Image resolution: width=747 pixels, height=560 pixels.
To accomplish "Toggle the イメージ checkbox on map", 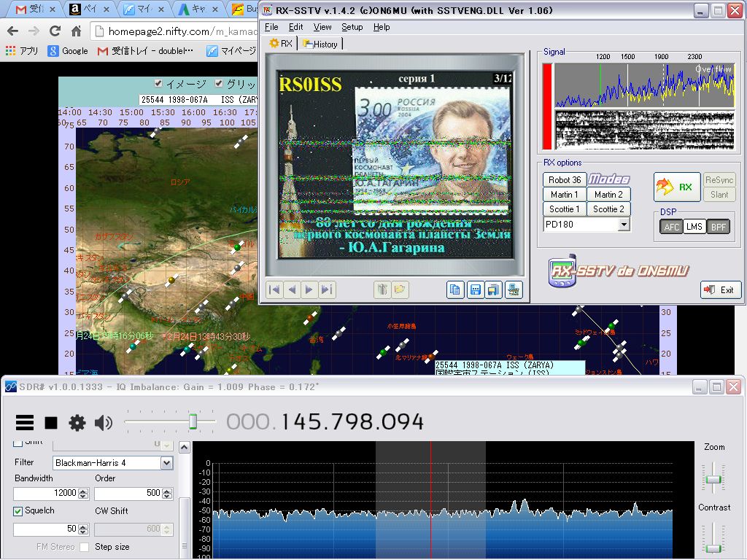I will coord(158,84).
